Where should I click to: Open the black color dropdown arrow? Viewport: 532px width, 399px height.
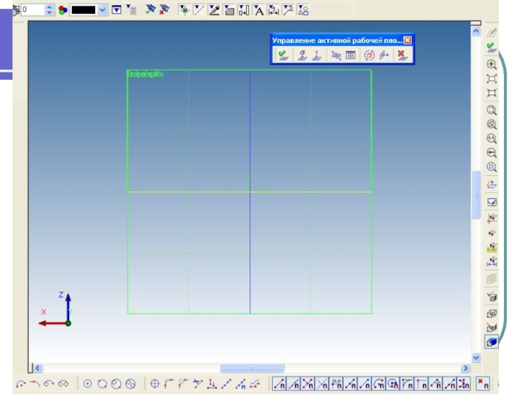102,10
